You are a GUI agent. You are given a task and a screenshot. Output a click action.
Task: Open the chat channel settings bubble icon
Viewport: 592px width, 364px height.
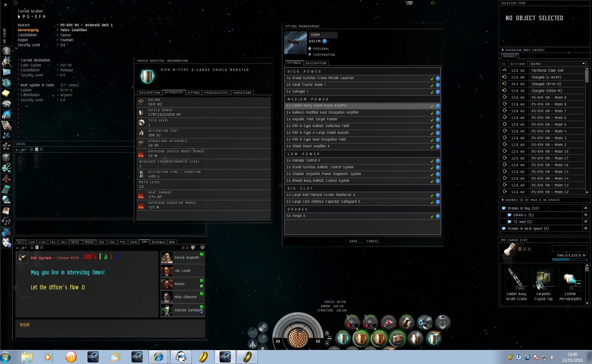click(202, 247)
